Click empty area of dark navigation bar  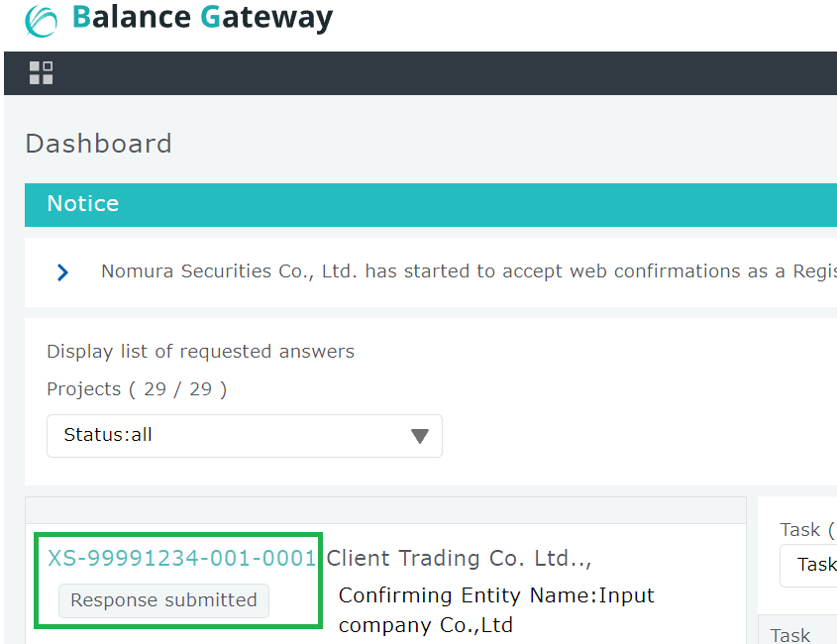446,73
